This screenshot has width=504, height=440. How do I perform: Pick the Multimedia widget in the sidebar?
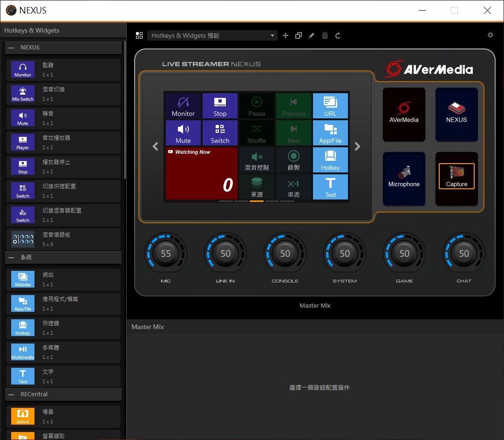coord(63,352)
